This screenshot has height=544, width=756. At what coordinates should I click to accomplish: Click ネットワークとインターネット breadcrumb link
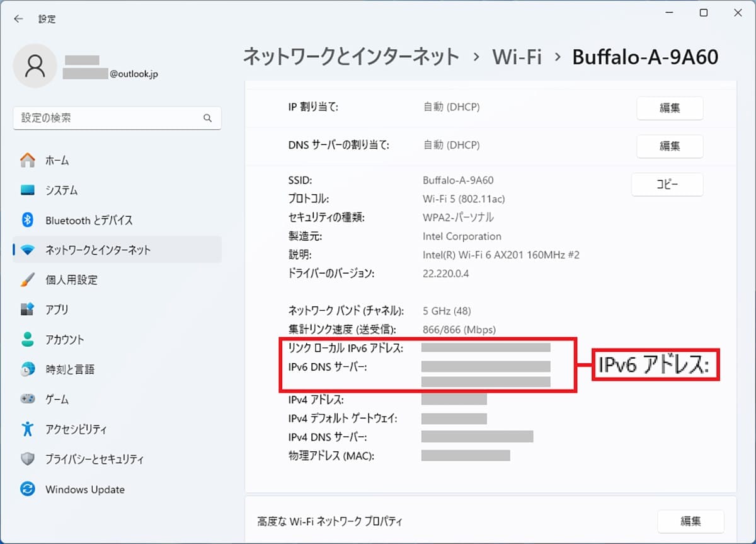pos(351,57)
